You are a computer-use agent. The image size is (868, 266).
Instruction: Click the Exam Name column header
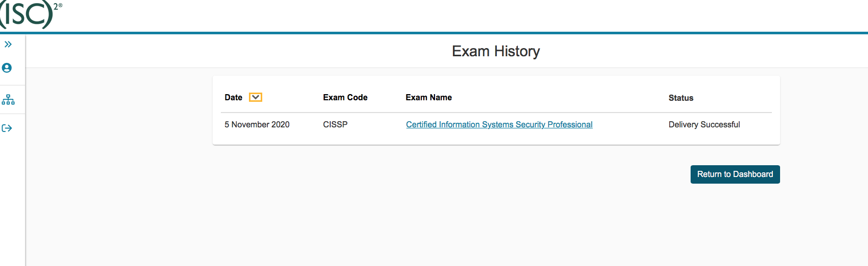click(428, 97)
